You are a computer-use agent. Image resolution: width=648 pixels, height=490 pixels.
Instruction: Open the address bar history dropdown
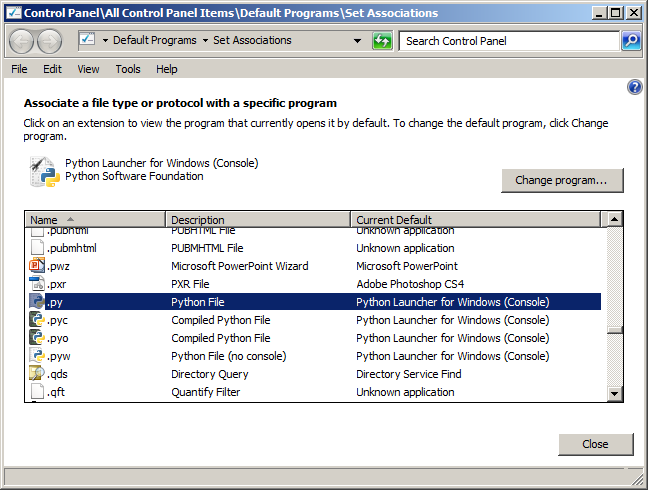pos(357,41)
